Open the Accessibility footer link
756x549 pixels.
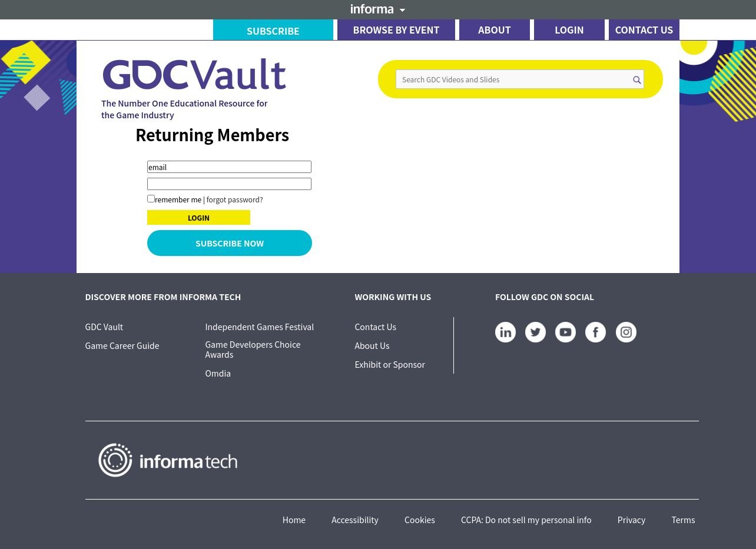click(x=355, y=520)
